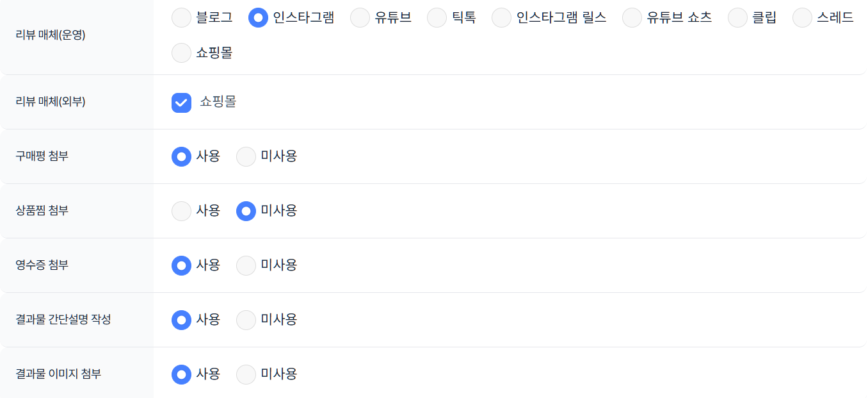Choose 스레드 under 리뷰 매체(운영)
The height and width of the screenshot is (398, 868).
pyautogui.click(x=802, y=17)
